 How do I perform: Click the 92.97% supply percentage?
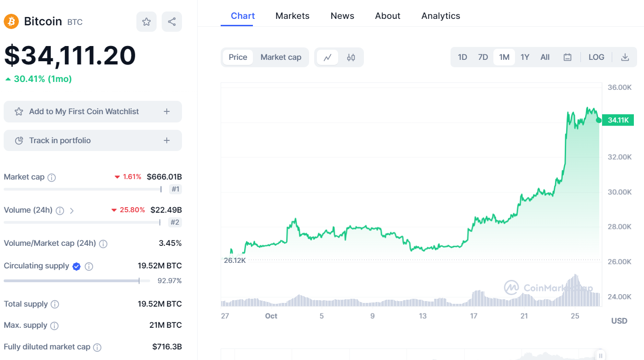170,281
